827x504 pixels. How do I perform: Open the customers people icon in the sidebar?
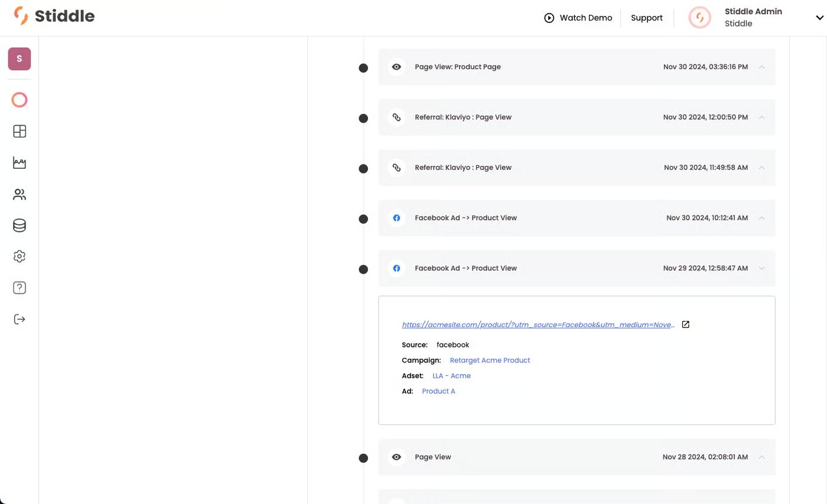coord(19,194)
